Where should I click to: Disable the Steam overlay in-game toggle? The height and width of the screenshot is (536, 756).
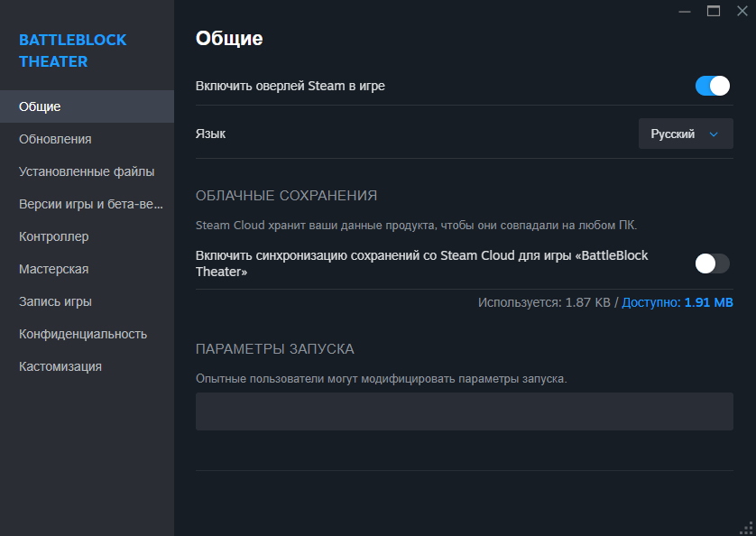pyautogui.click(x=712, y=86)
